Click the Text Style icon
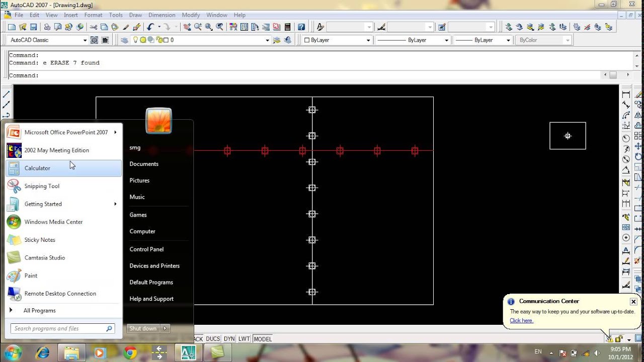Screen dimensions: 644x362 pyautogui.click(x=320, y=27)
